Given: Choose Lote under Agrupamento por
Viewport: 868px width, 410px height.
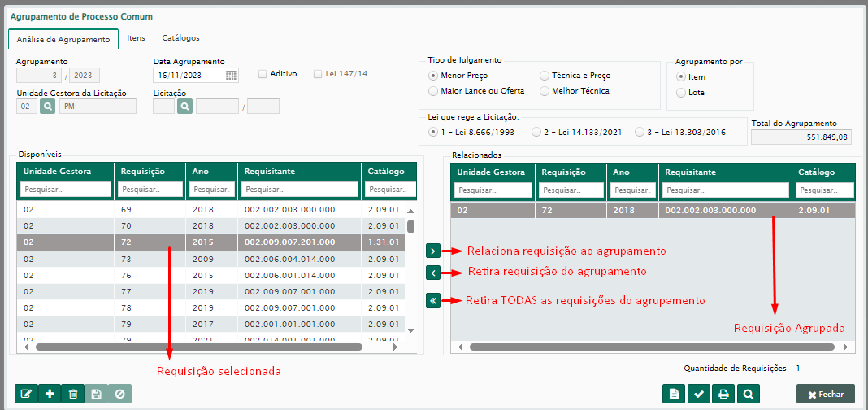Looking at the screenshot, I should [681, 93].
